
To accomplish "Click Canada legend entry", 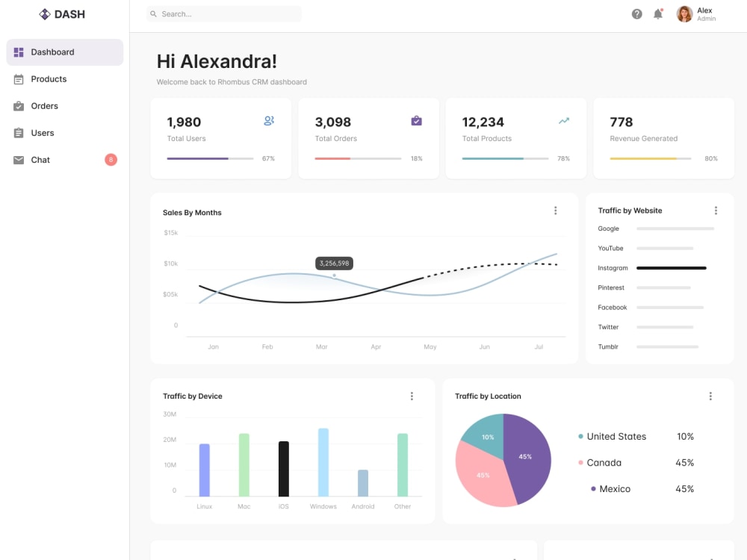I will 636,463.
